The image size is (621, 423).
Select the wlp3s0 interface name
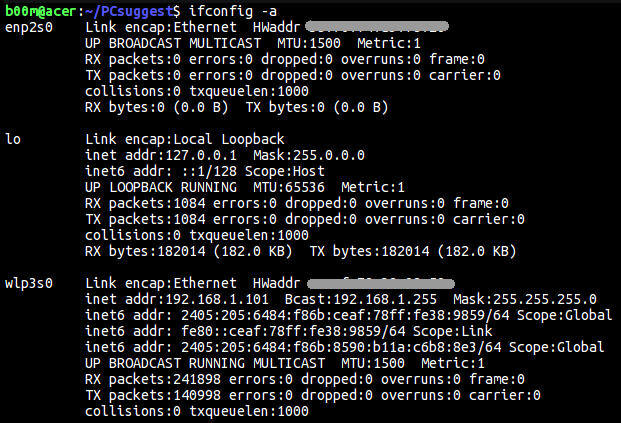[29, 284]
